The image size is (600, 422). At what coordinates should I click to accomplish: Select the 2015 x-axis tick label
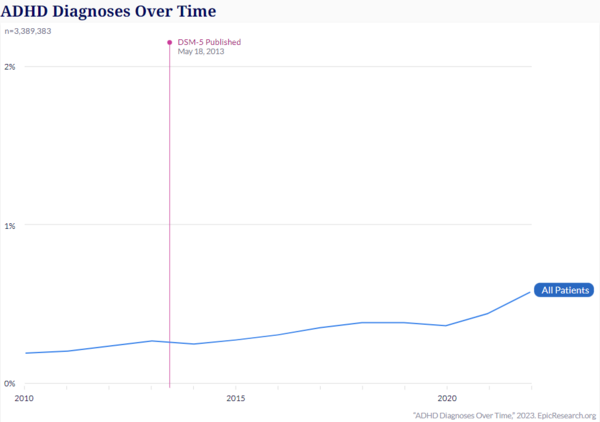236,398
